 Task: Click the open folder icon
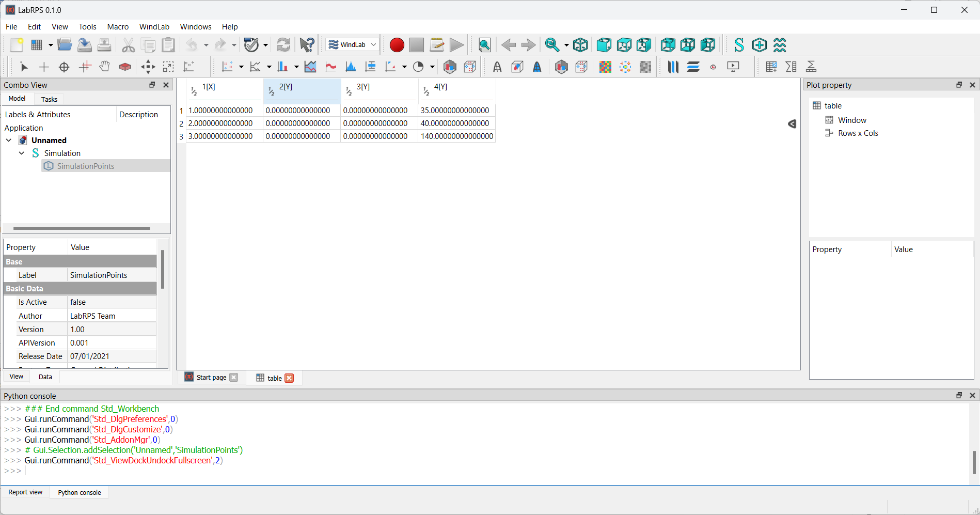pos(65,45)
